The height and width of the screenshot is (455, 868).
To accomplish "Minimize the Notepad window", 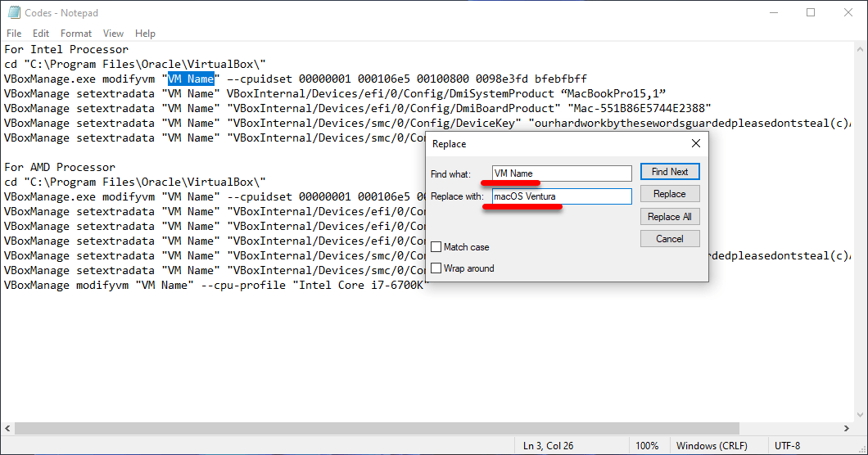I will tap(774, 12).
